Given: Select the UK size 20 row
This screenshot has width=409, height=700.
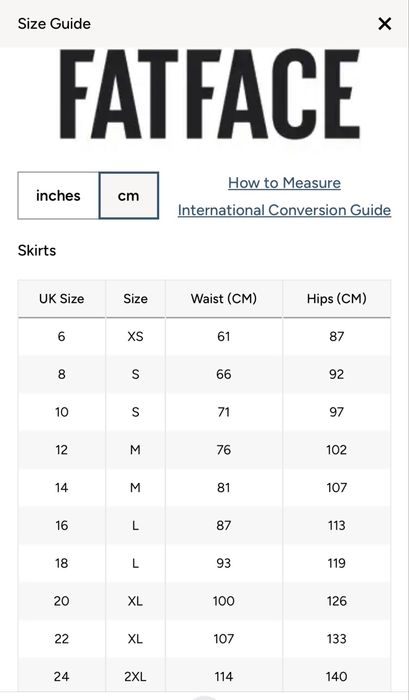Looking at the screenshot, I should point(204,601).
